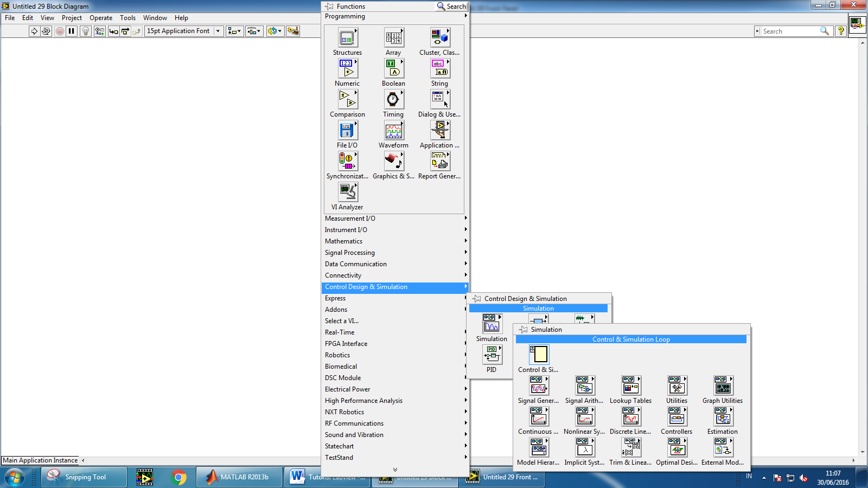The height and width of the screenshot is (488, 868).
Task: Click the Context Help question mark
Action: tap(841, 31)
